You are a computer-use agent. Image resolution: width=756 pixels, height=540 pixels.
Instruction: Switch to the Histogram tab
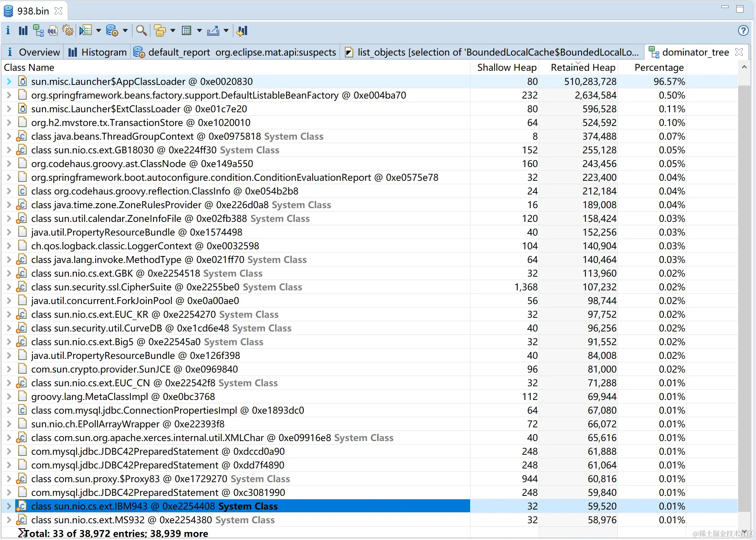[x=97, y=52]
